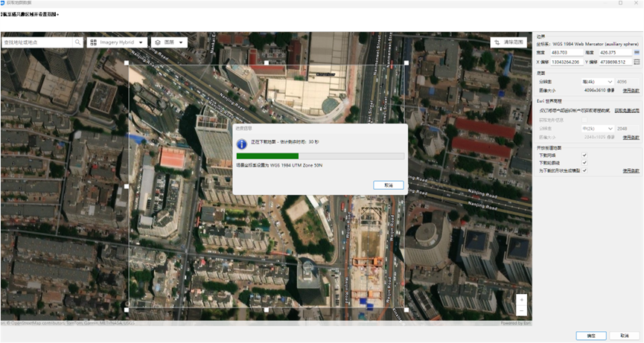Click the Esri 世界高程 section heading

tap(549, 101)
